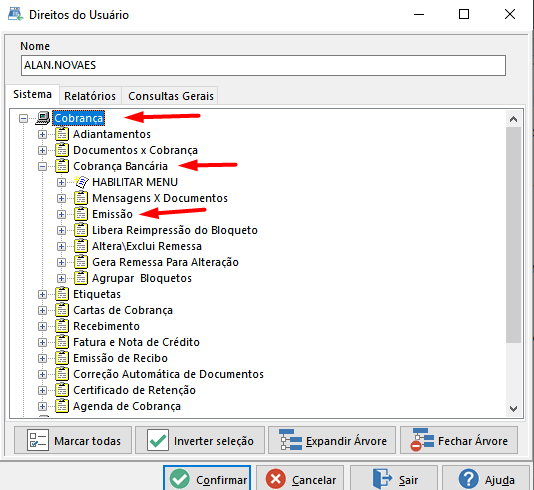Select the Cobrança Bancária tree item
The image size is (534, 490).
120,166
